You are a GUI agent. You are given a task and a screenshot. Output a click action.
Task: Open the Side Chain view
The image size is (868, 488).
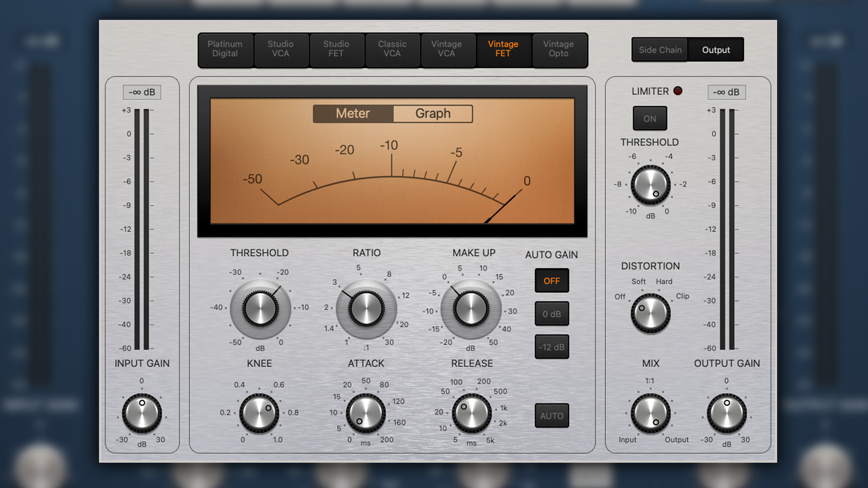tap(659, 50)
